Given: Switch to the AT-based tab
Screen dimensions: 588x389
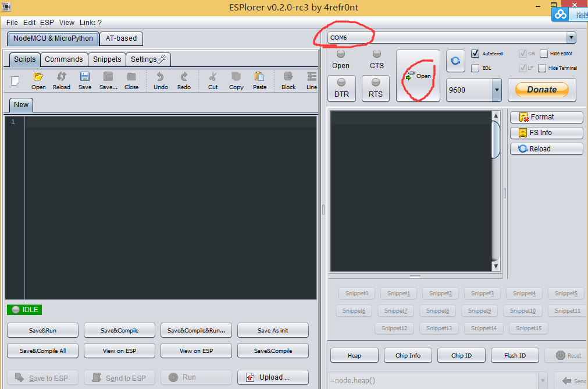Looking at the screenshot, I should click(121, 38).
